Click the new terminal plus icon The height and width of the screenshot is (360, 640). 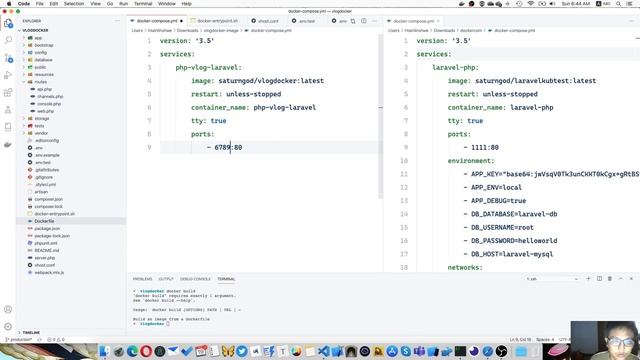tap(588, 279)
